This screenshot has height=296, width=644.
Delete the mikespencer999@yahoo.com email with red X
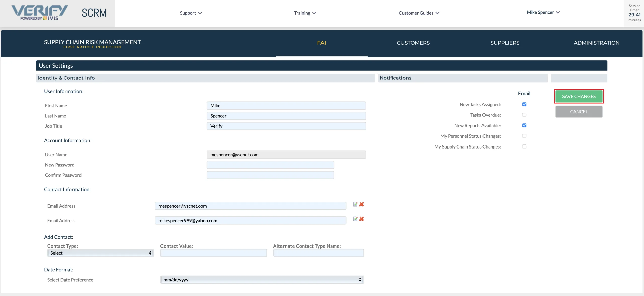tap(361, 219)
